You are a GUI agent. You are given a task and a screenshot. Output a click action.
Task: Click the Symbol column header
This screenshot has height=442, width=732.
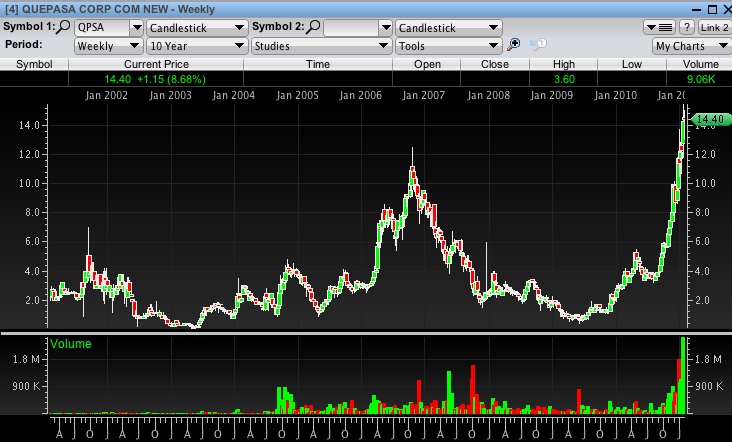click(34, 64)
